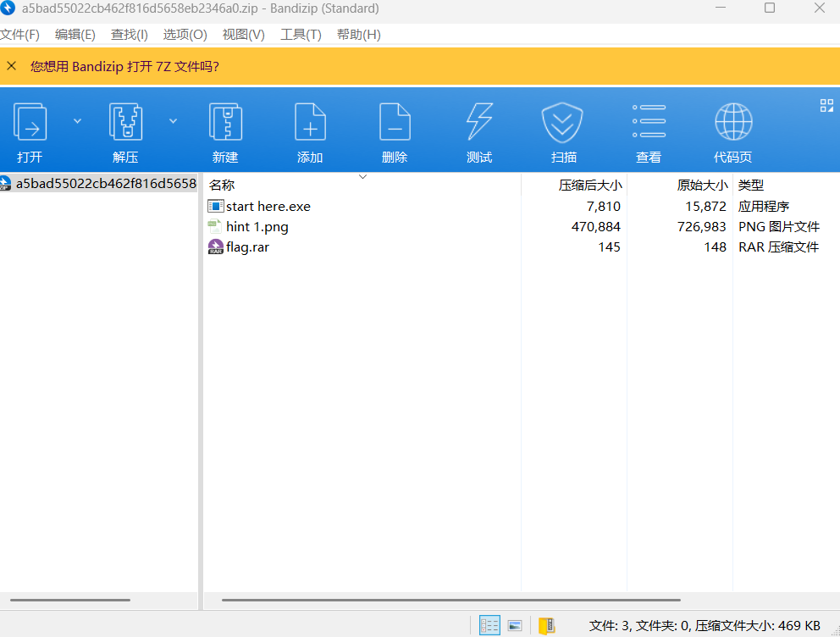840x637 pixels.
Task: Click the sort arrow above name column
Action: 362,177
